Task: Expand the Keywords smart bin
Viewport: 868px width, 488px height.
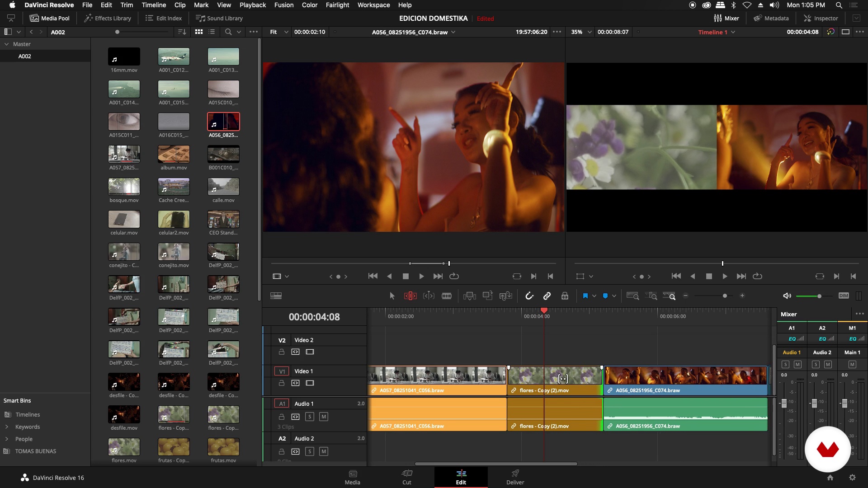Action: tap(7, 427)
